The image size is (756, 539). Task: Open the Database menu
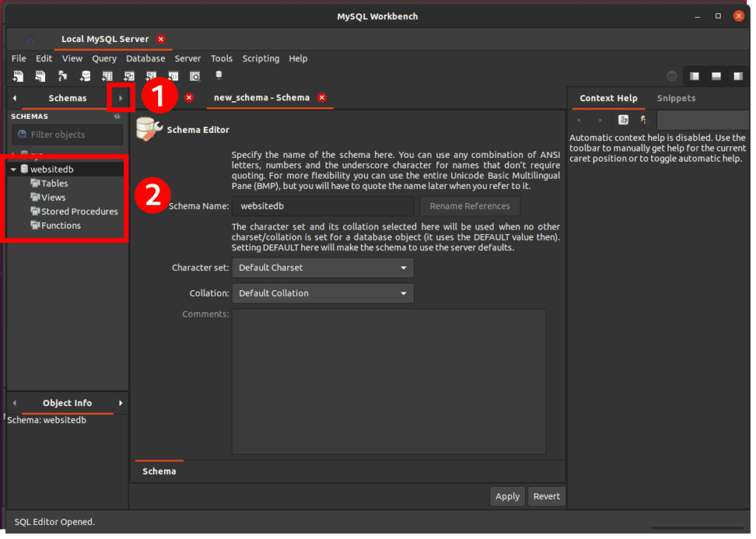pyautogui.click(x=145, y=58)
